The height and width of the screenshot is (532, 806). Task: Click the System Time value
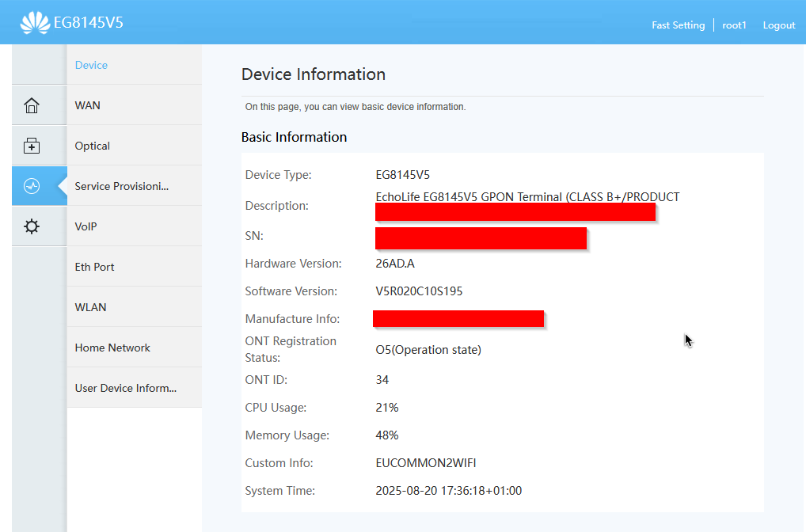pyautogui.click(x=448, y=491)
